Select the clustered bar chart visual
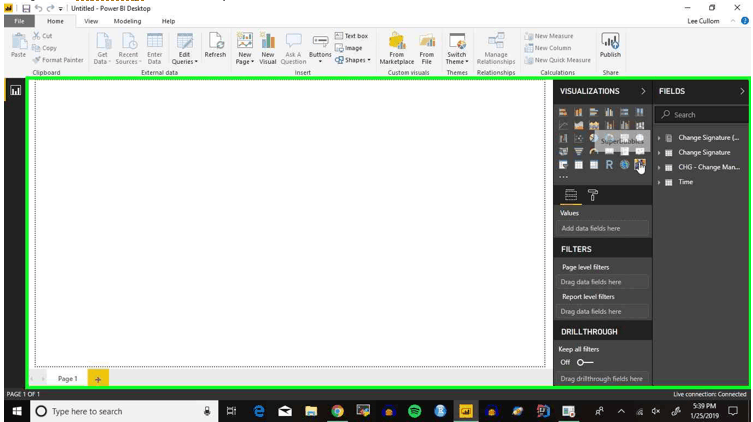753x422 pixels. [x=594, y=112]
